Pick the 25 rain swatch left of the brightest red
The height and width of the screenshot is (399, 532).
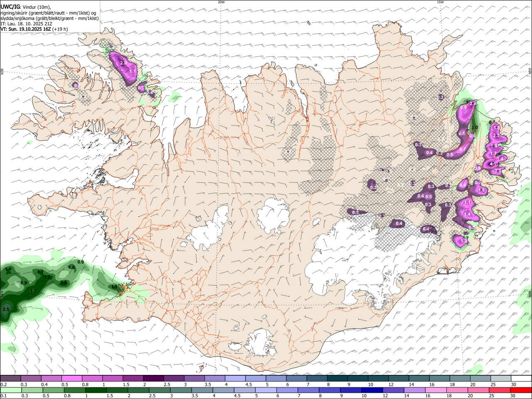coord(499,390)
